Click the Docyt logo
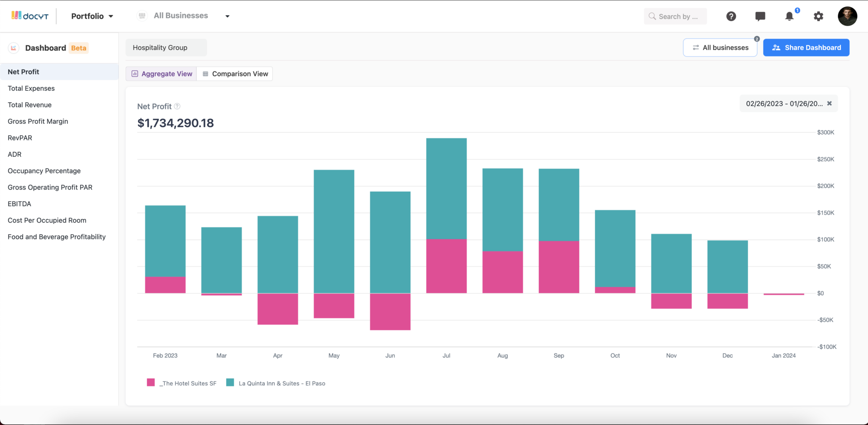The width and height of the screenshot is (868, 425). (x=28, y=15)
